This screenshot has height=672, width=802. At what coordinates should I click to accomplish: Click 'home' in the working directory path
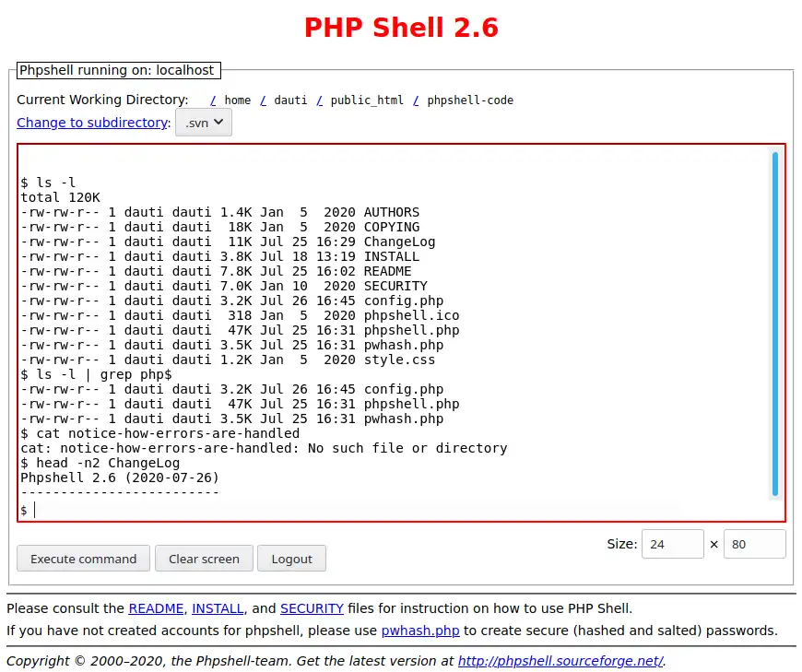(x=237, y=100)
